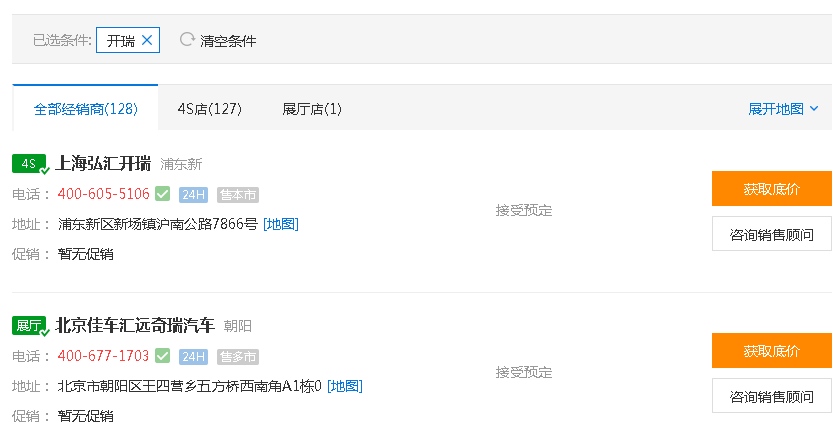Open 上海弘汇开瑞 dealer page

pos(104,164)
